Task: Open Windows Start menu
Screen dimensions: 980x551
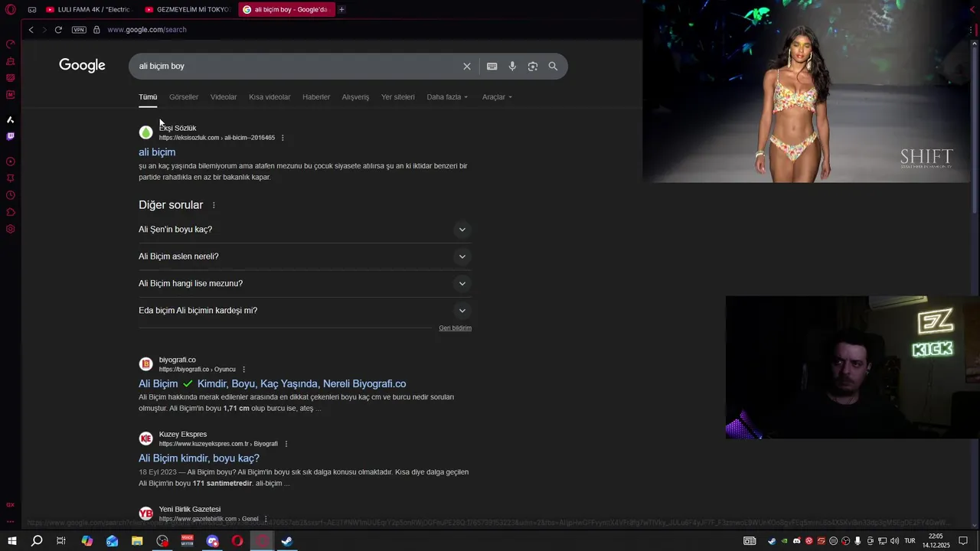Action: pyautogui.click(x=11, y=541)
